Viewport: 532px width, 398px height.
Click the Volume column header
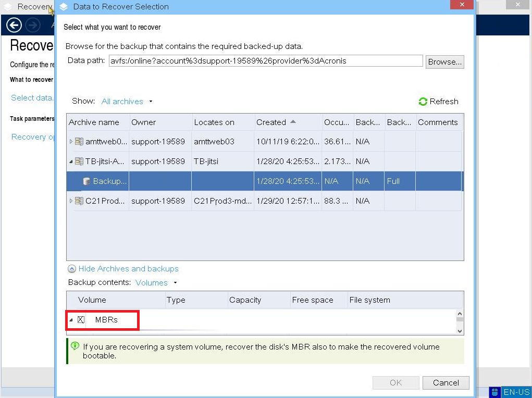[116, 300]
